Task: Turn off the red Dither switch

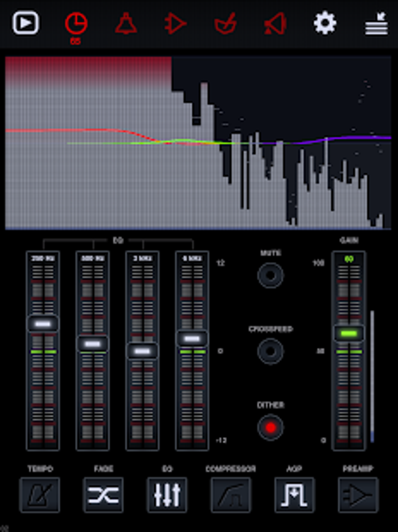Action: 270,427
